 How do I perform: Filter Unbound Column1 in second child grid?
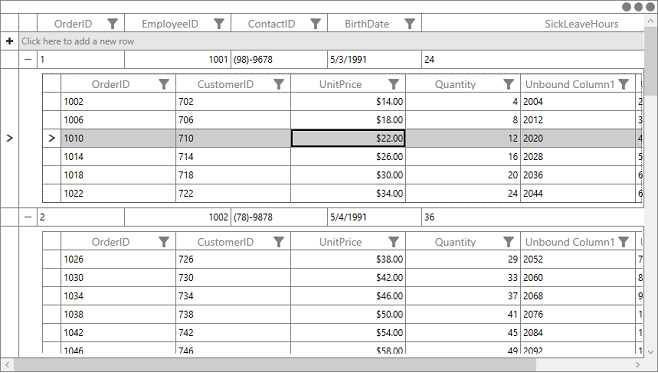pyautogui.click(x=624, y=242)
